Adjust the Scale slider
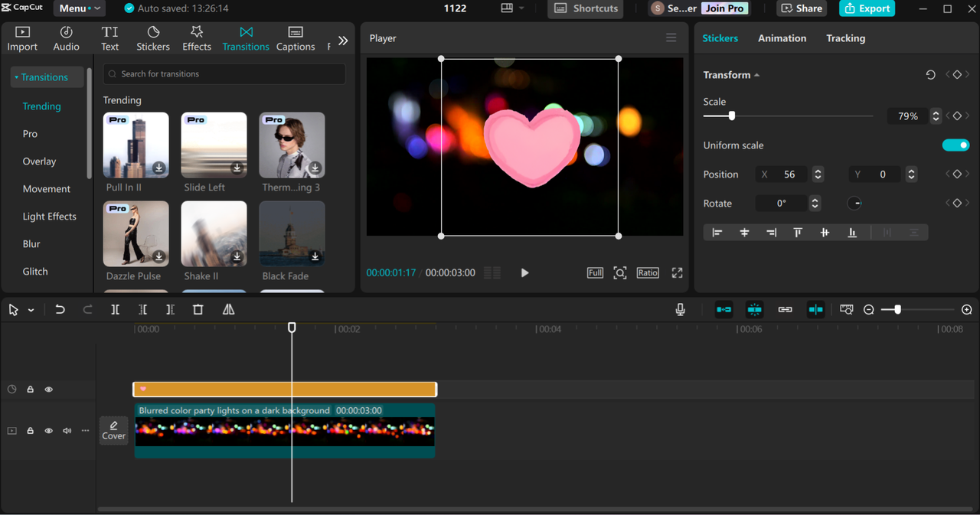980x515 pixels. [788, 116]
